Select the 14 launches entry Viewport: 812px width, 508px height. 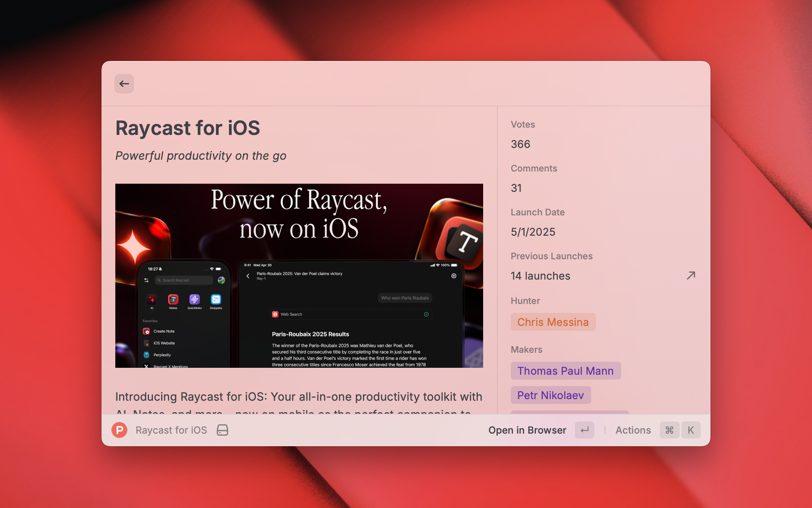(x=540, y=276)
